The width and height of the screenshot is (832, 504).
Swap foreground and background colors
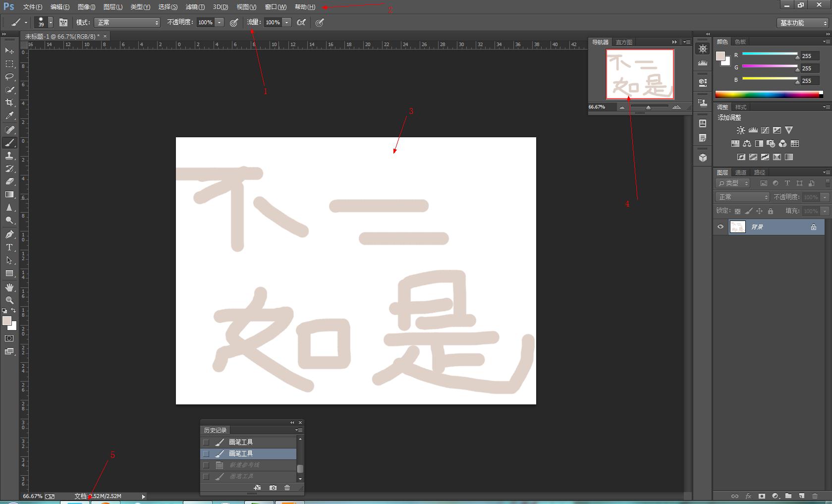pos(13,310)
